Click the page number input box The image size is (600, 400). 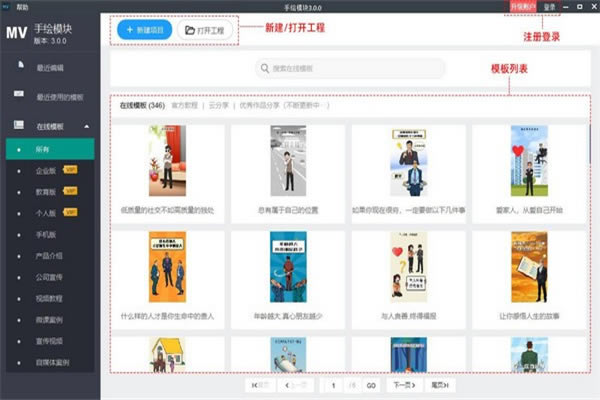coord(333,385)
